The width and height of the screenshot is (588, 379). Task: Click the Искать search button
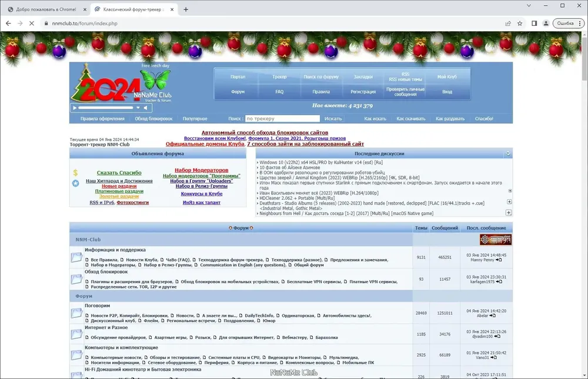[333, 119]
